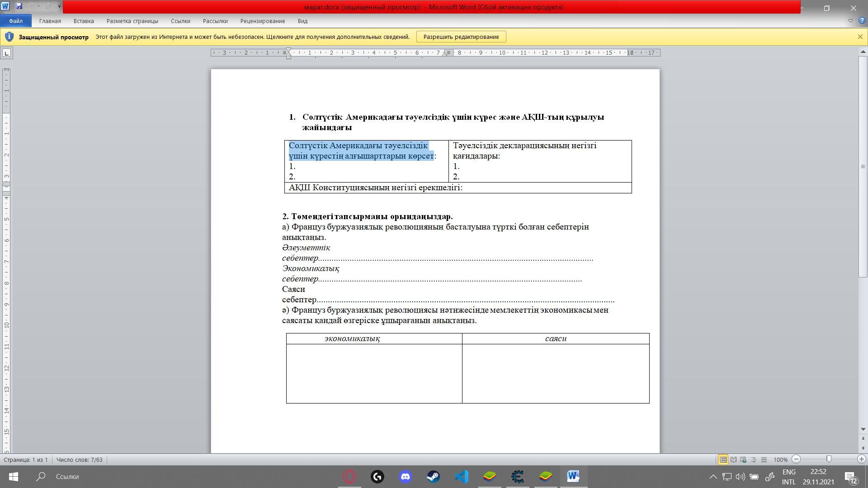Open the zoom level 100% dialog
Screen dimensions: 868x488
coord(780,460)
